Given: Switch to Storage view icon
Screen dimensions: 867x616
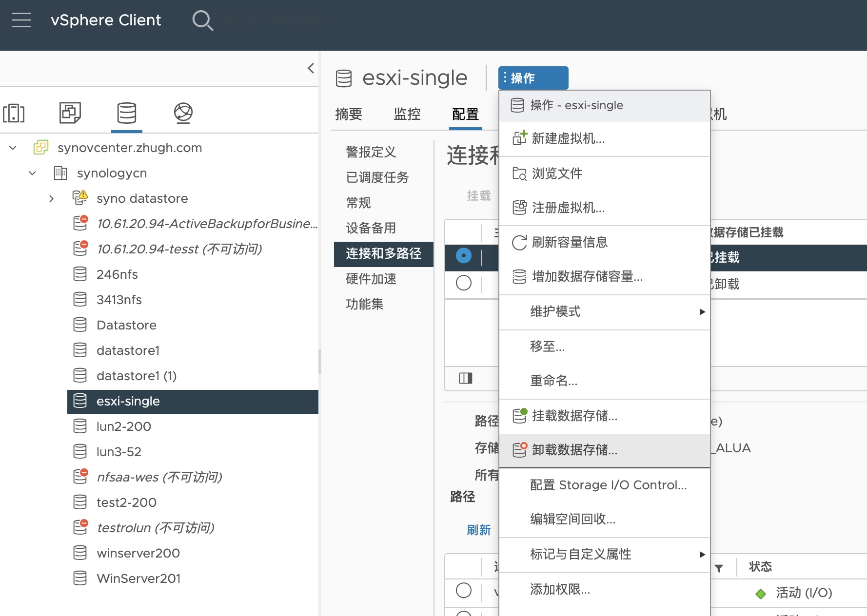Looking at the screenshot, I should pos(127,113).
